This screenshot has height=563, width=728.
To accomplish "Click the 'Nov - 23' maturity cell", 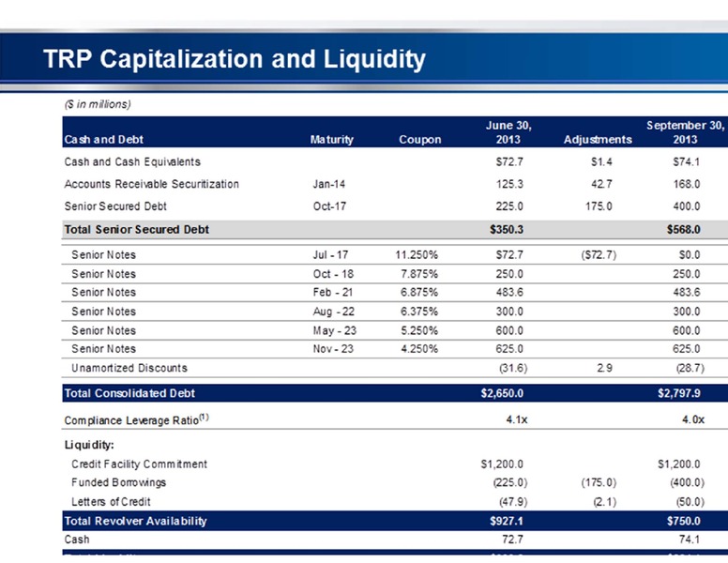I will (x=333, y=349).
